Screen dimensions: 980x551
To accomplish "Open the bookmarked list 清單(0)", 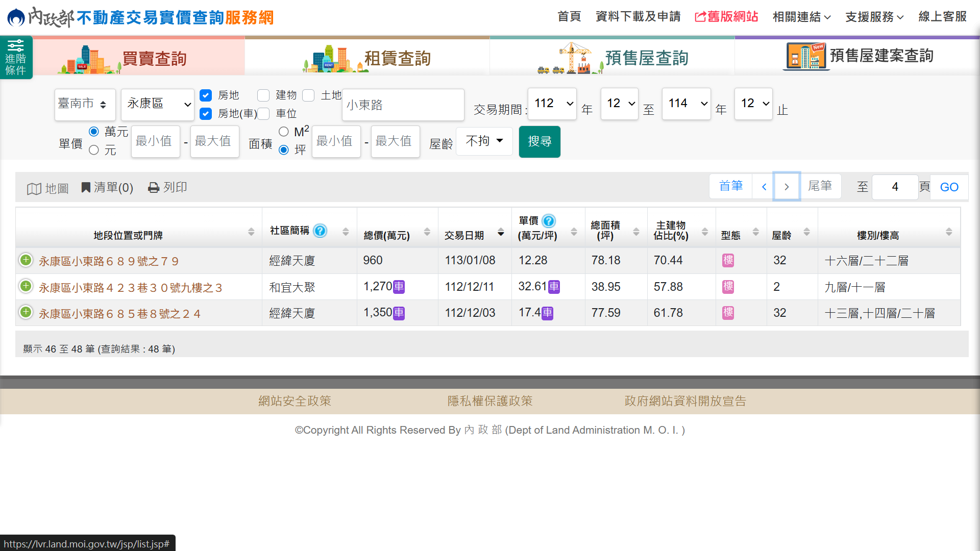I will [107, 188].
